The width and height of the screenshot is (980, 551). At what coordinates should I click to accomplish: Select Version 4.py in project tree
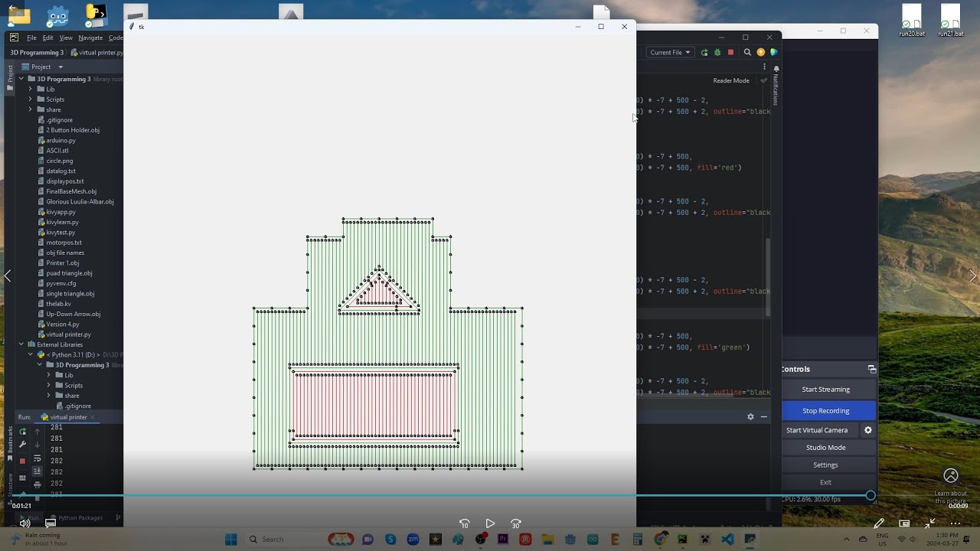[x=62, y=324]
